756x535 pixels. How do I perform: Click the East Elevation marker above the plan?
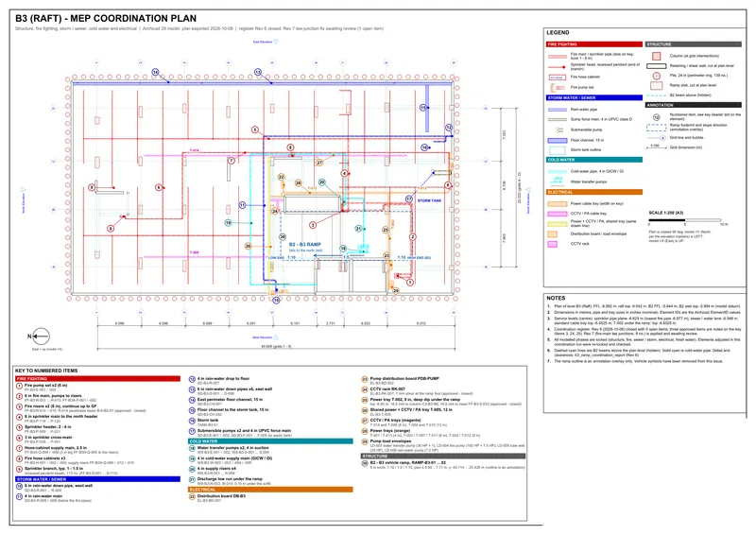(x=266, y=42)
